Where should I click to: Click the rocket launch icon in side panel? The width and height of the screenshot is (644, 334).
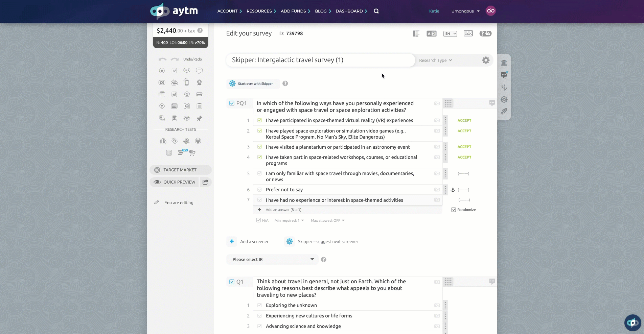point(504,111)
